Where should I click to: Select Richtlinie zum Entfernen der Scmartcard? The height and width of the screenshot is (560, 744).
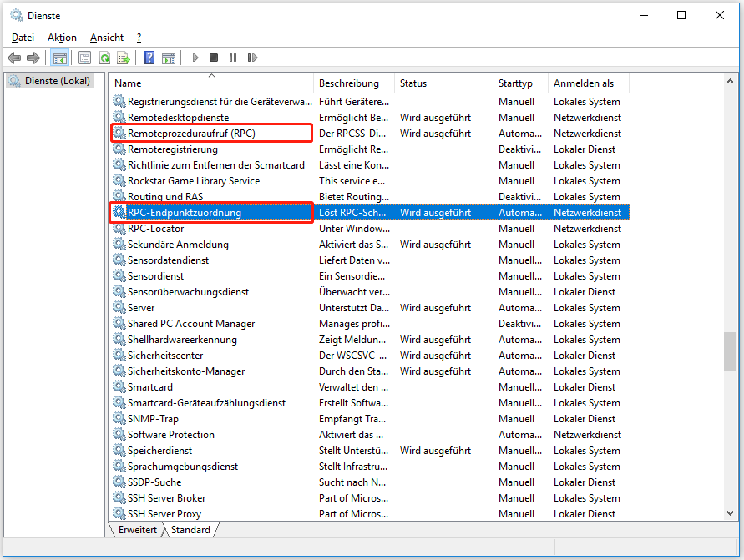[x=216, y=164]
